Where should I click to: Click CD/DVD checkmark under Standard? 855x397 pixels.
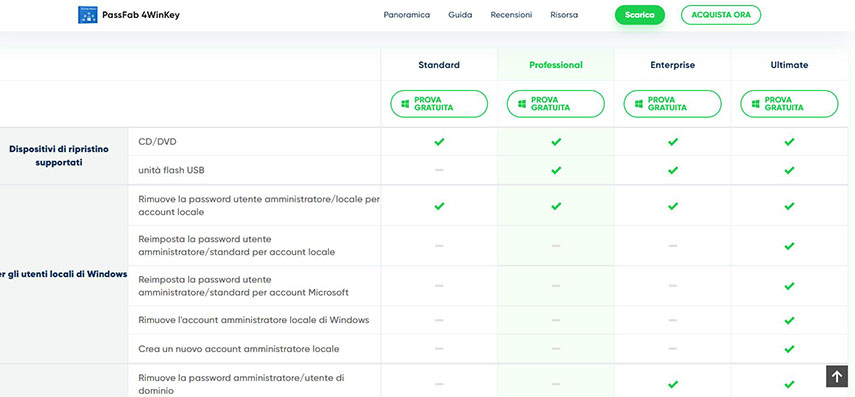(439, 142)
